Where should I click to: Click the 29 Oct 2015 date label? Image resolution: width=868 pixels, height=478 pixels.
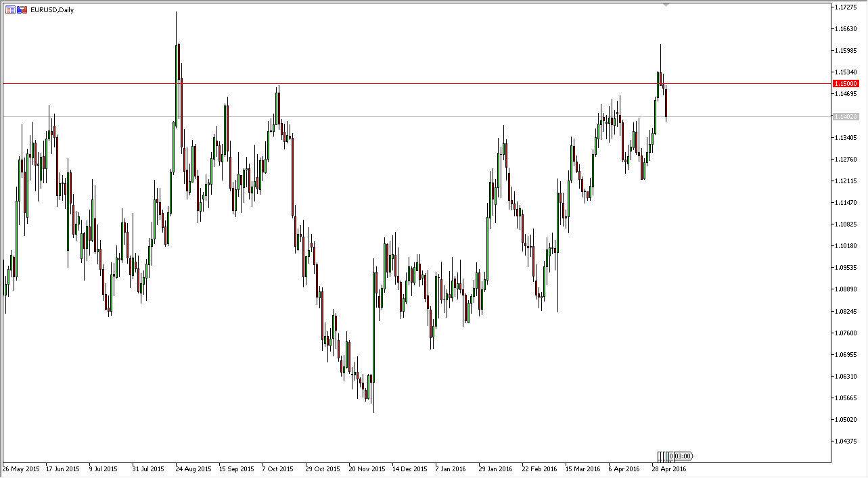tap(322, 469)
